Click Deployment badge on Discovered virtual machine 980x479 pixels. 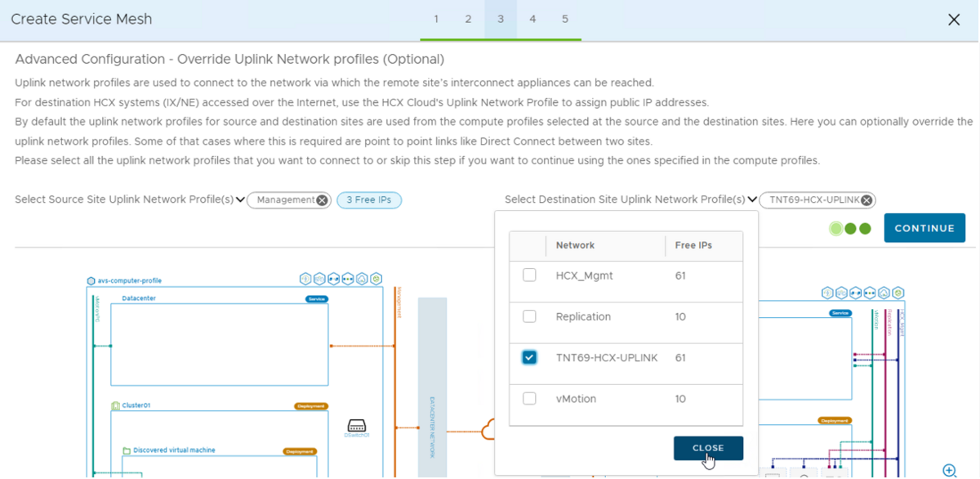pos(300,451)
